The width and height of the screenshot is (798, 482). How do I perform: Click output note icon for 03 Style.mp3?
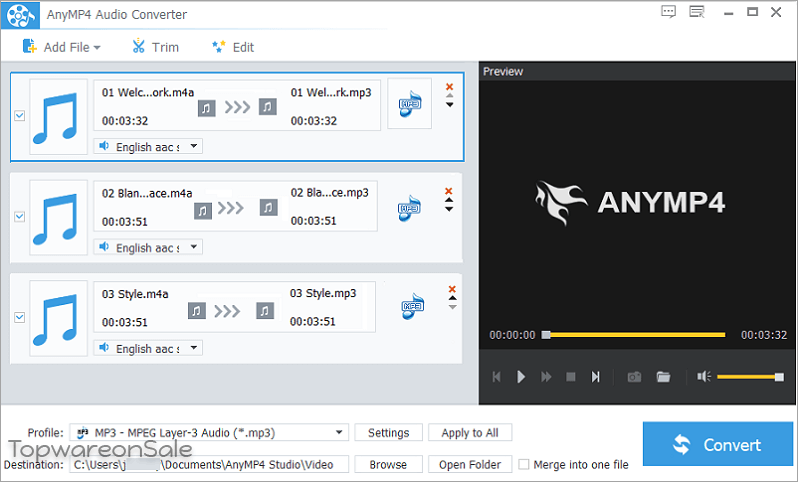tap(265, 310)
